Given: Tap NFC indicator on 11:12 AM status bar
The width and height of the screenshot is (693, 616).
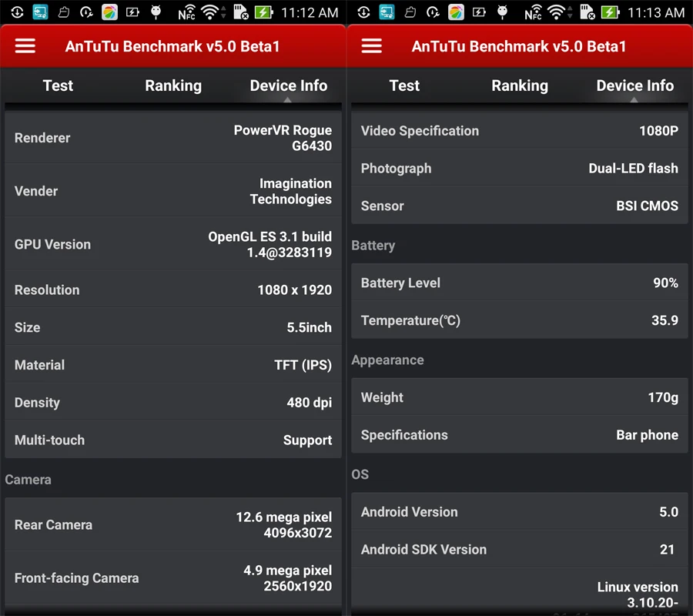Looking at the screenshot, I should [x=187, y=12].
